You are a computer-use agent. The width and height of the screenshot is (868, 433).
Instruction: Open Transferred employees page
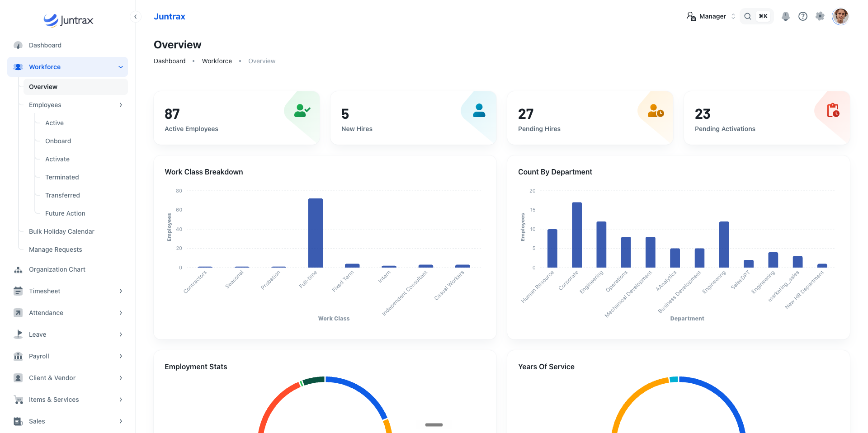click(x=62, y=195)
